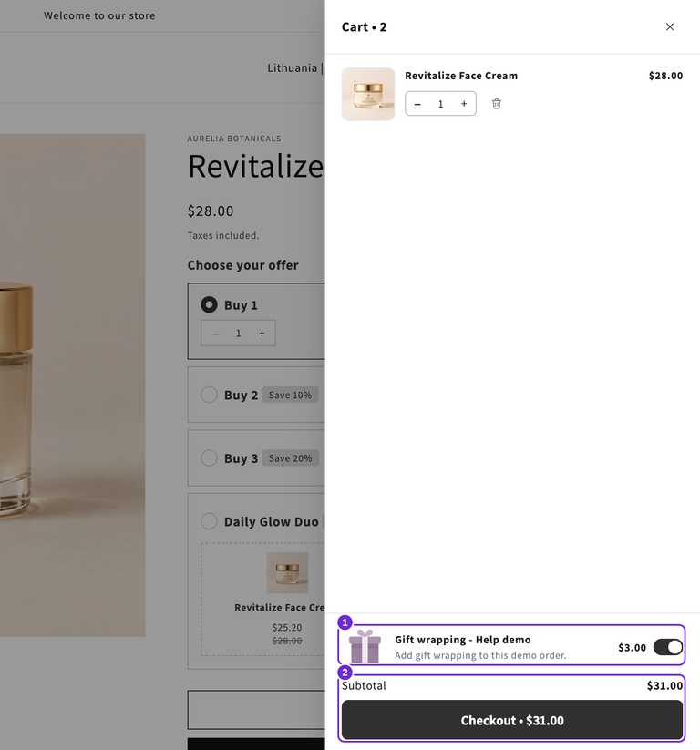Toggle the Gift wrapping switch off
The width and height of the screenshot is (700, 750).
tap(668, 647)
